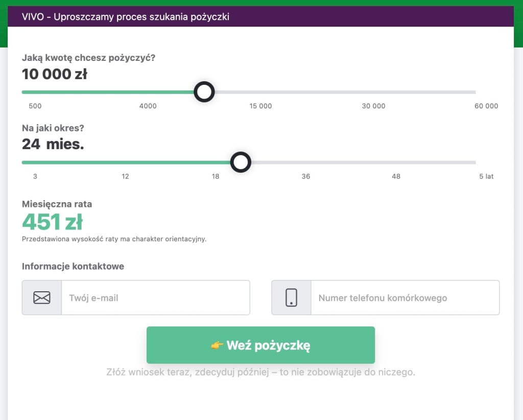Choose the 12 months period label
Screen dimensions: 523x420
[x=125, y=176]
